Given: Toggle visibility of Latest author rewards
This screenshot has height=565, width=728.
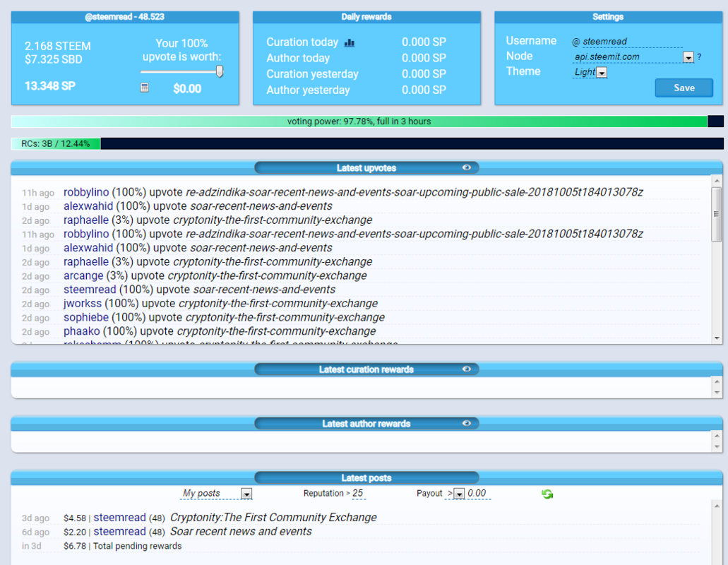Looking at the screenshot, I should click(467, 424).
